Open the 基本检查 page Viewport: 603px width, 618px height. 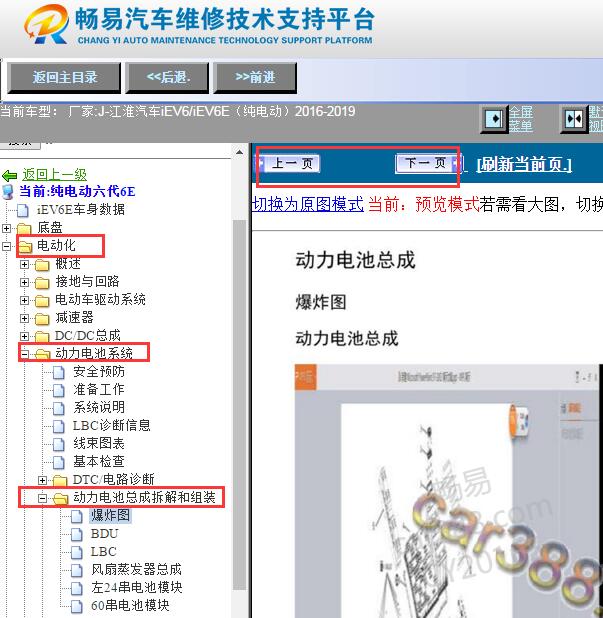pos(99,461)
